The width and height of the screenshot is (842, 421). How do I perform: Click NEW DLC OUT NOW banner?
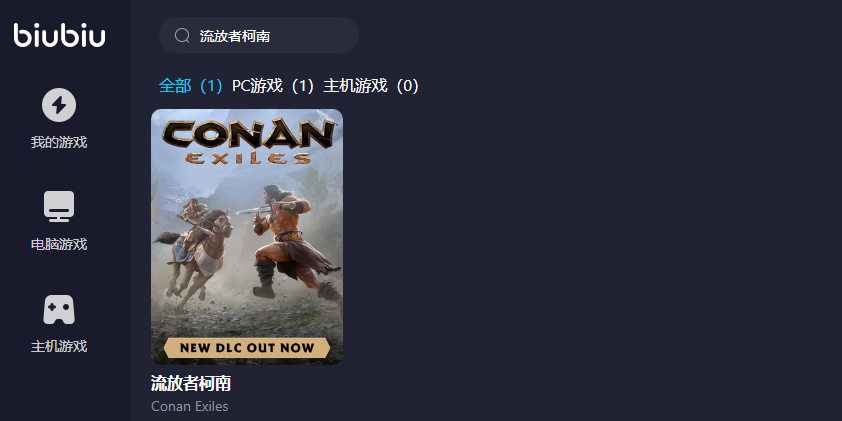pos(247,347)
